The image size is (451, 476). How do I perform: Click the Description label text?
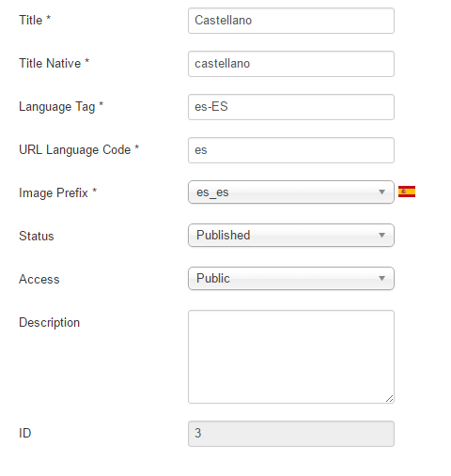coord(50,323)
